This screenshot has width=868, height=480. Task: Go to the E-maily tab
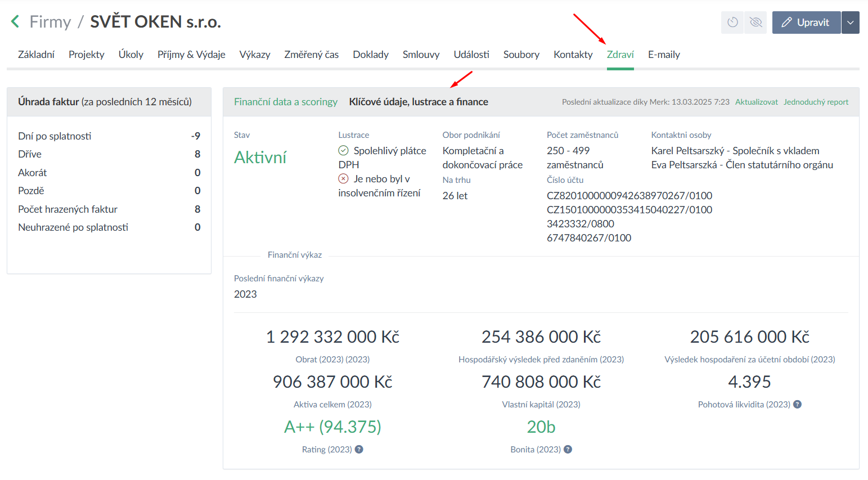(x=664, y=55)
